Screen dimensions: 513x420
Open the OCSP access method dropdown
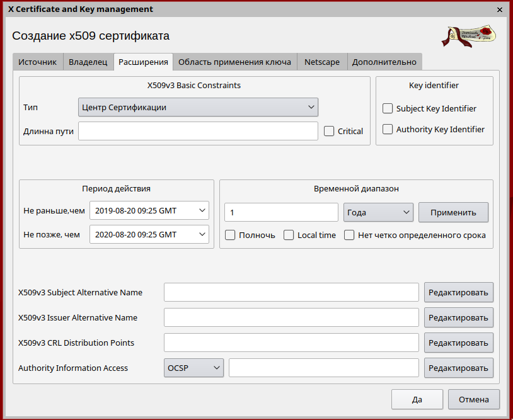click(x=193, y=368)
